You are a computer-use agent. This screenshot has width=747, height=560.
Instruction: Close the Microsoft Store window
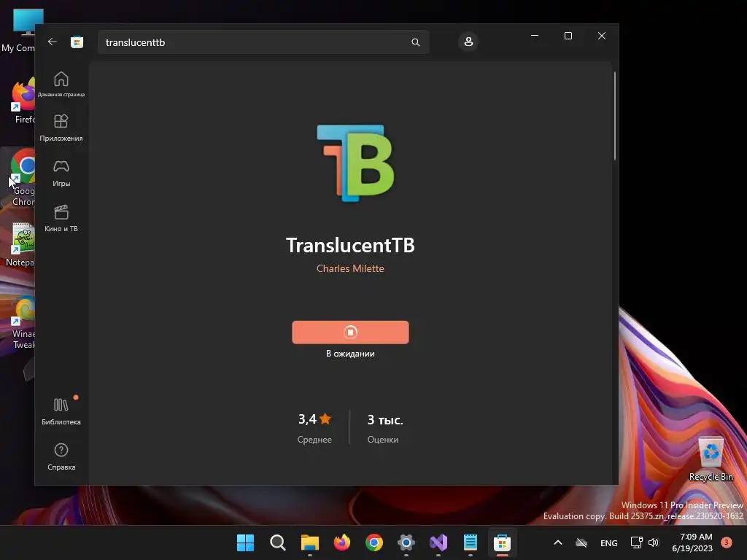(602, 36)
